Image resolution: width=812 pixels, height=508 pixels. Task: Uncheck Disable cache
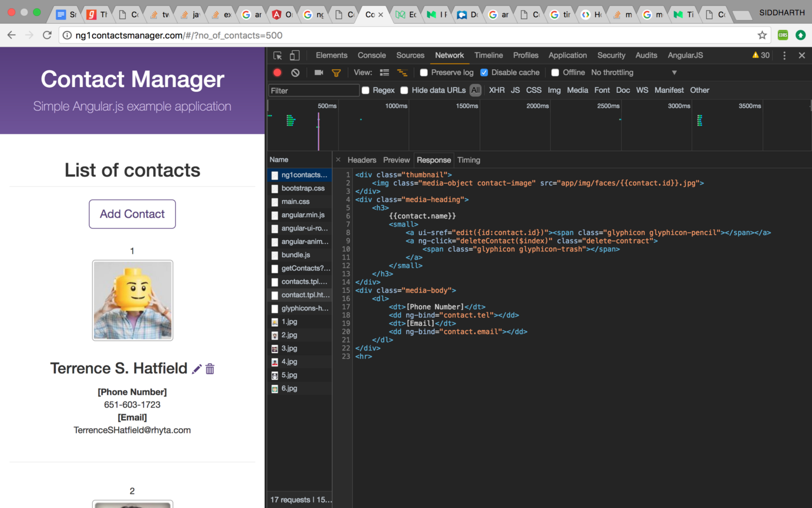484,73
